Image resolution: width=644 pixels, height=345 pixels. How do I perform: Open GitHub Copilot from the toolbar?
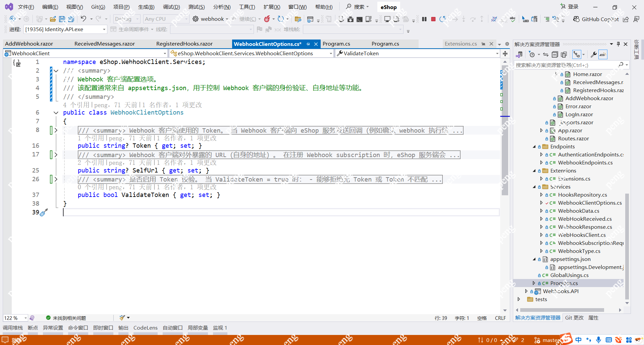coord(596,19)
